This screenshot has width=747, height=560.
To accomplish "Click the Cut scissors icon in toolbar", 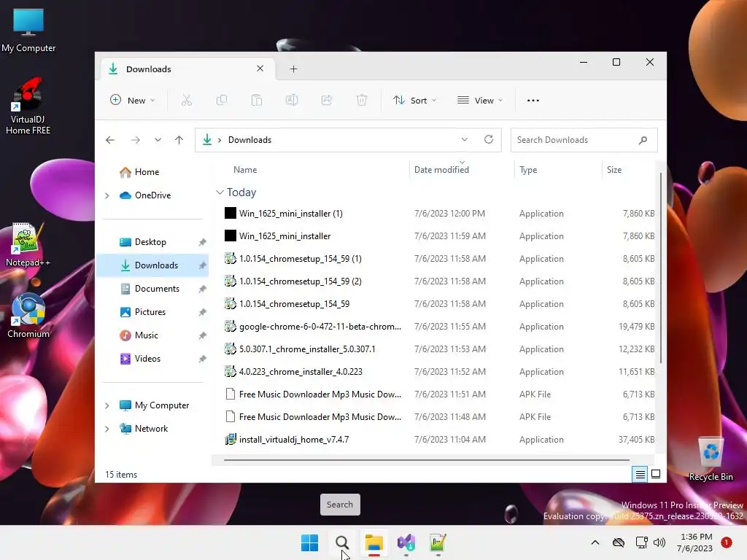I will [x=186, y=100].
